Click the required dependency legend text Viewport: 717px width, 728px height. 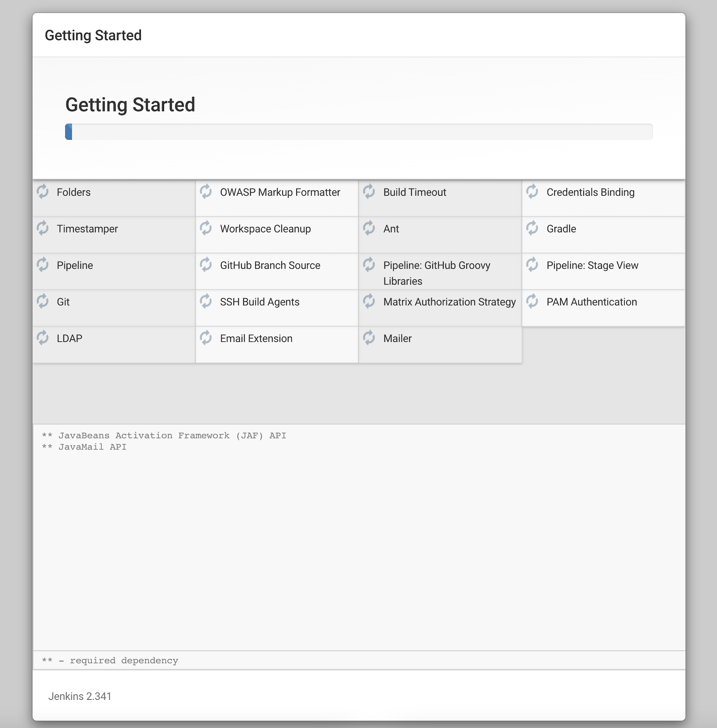tap(110, 661)
